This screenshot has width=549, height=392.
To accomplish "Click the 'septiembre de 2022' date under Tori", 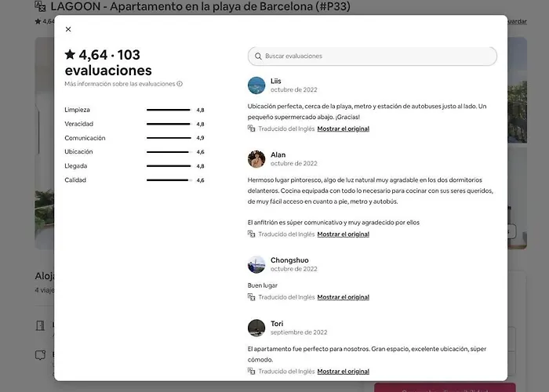I will pos(299,332).
